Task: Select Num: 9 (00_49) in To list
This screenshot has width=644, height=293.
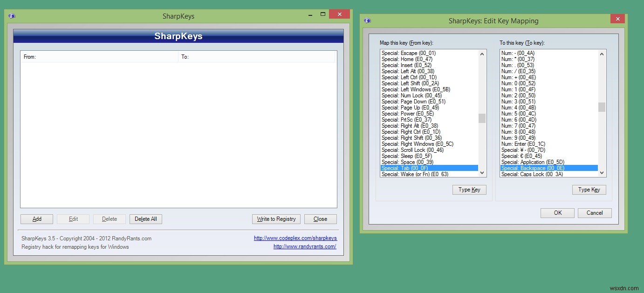Action: [x=549, y=138]
